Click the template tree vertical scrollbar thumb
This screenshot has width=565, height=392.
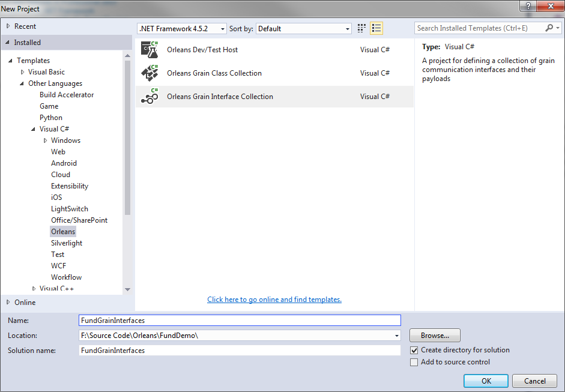[x=127, y=138]
